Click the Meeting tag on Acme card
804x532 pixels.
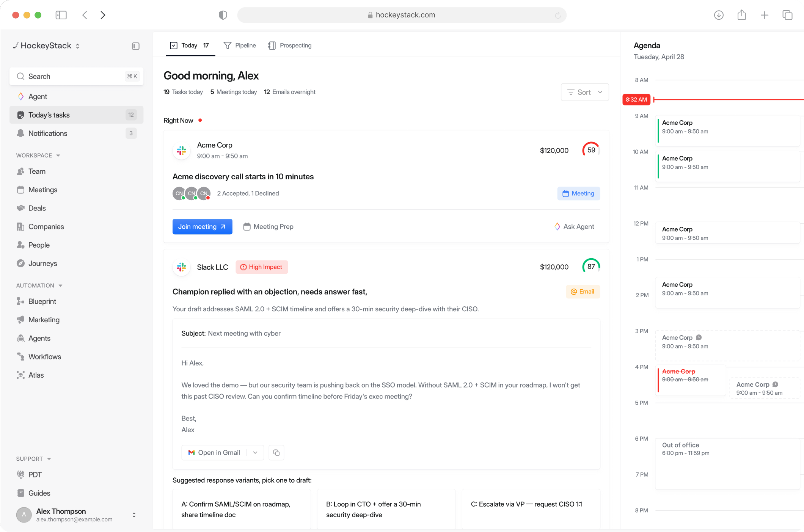pyautogui.click(x=579, y=193)
